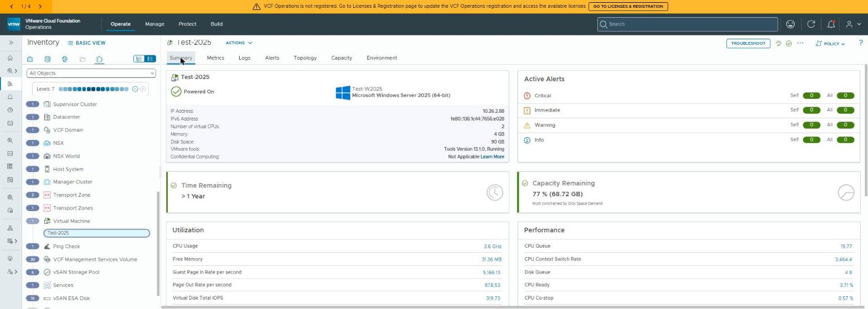
Task: Open the help question mark icon
Action: tap(860, 43)
